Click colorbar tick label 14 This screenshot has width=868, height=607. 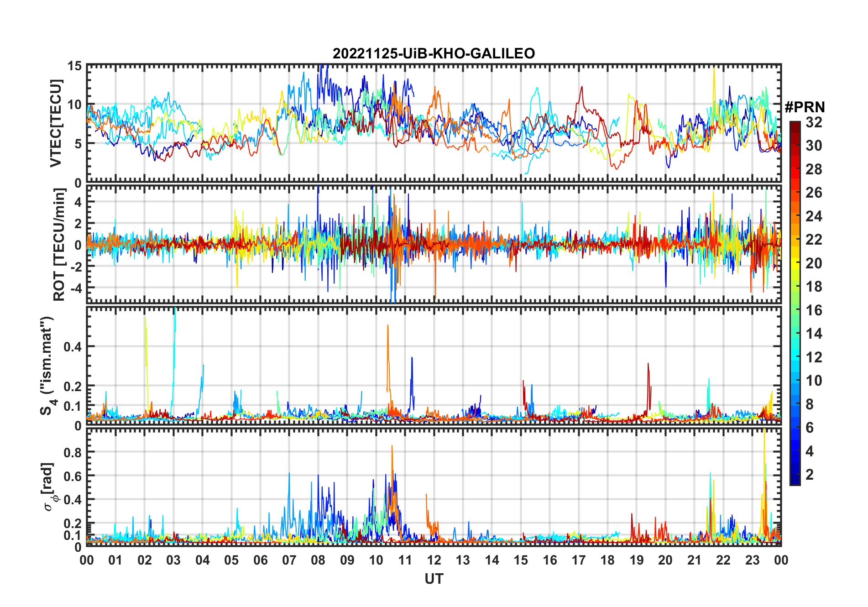click(x=814, y=334)
